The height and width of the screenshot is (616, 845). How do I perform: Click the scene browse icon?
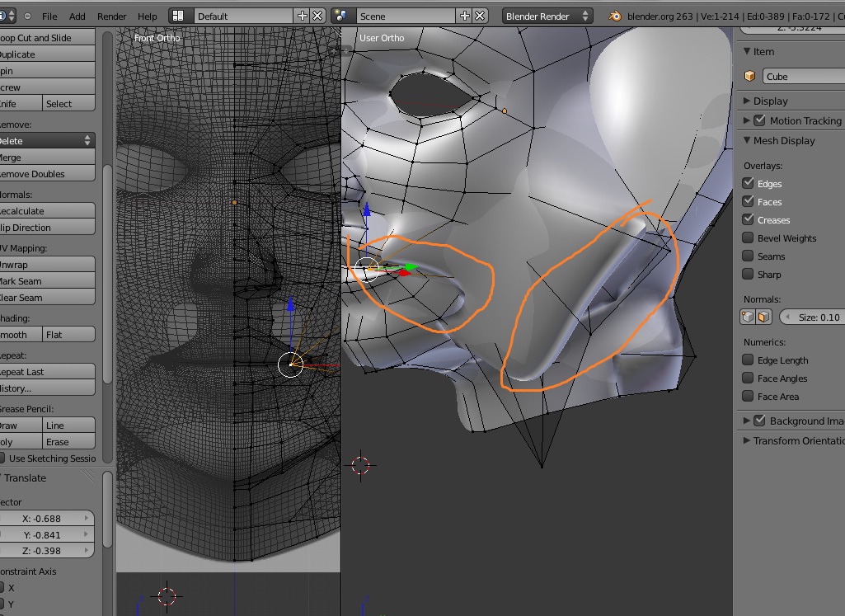click(x=342, y=16)
